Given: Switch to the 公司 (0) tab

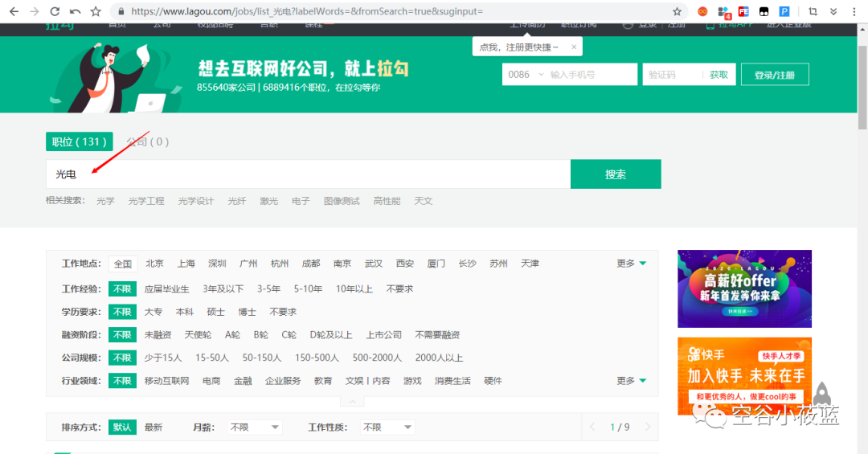Looking at the screenshot, I should pos(147,141).
